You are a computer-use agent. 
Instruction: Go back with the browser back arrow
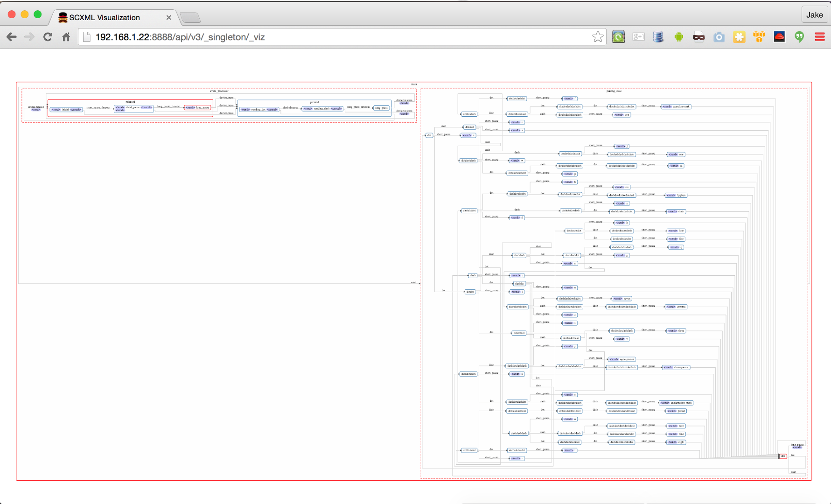[x=12, y=37]
